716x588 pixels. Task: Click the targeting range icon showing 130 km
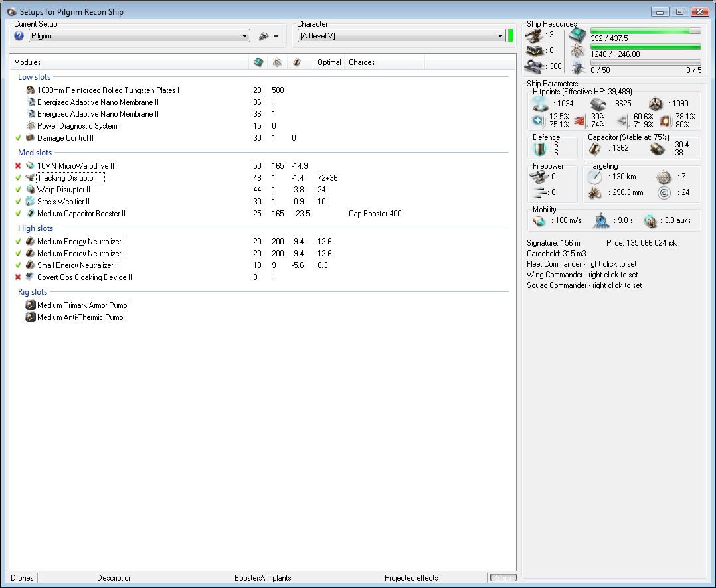tap(594, 177)
